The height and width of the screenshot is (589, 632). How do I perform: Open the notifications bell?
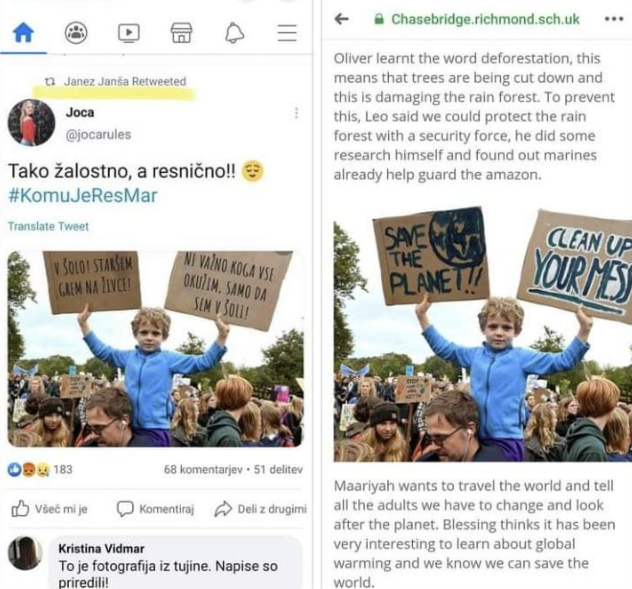tap(234, 33)
